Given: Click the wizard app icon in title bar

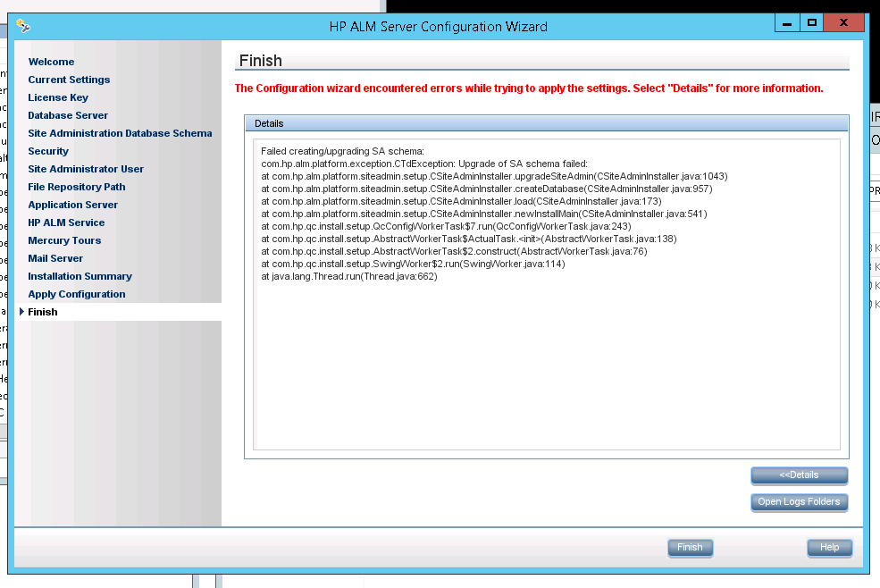Looking at the screenshot, I should click(23, 26).
